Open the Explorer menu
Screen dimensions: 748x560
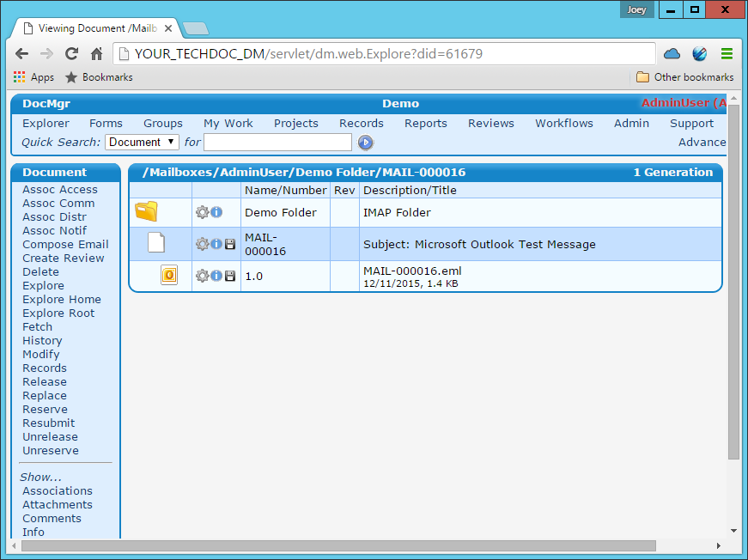click(x=46, y=123)
